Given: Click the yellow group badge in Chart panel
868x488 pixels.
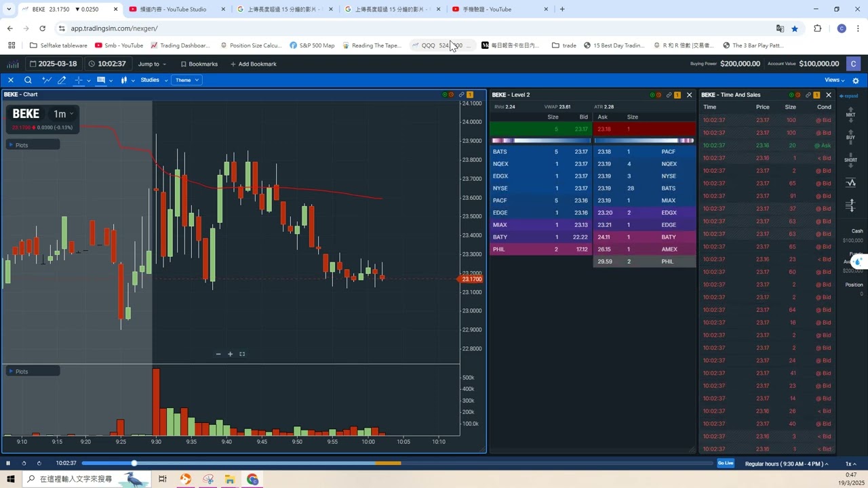Looking at the screenshot, I should click(470, 95).
